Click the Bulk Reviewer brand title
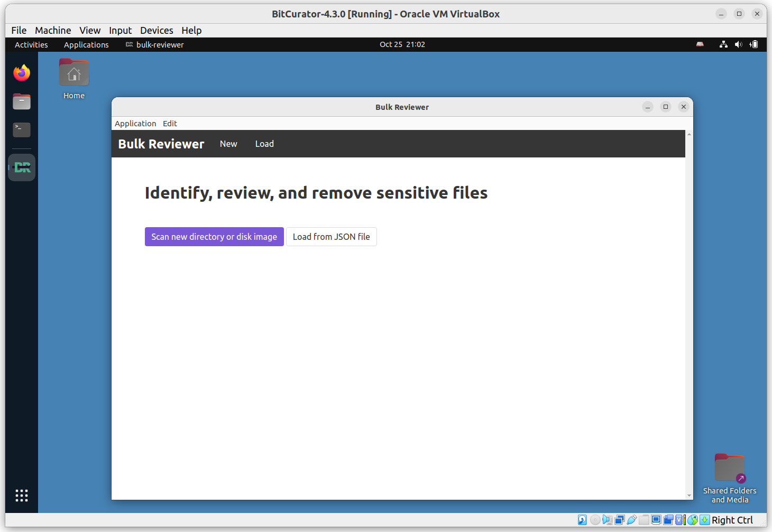 (161, 144)
